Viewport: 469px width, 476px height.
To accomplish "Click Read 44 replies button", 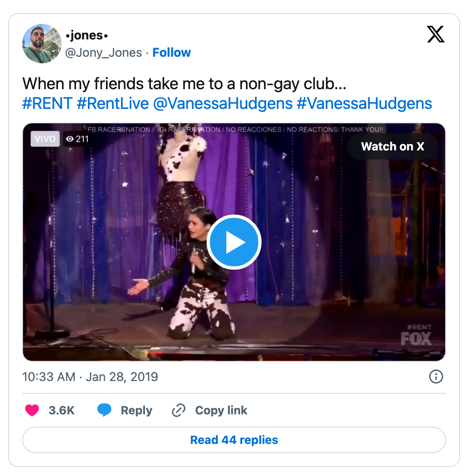I will [234, 440].
